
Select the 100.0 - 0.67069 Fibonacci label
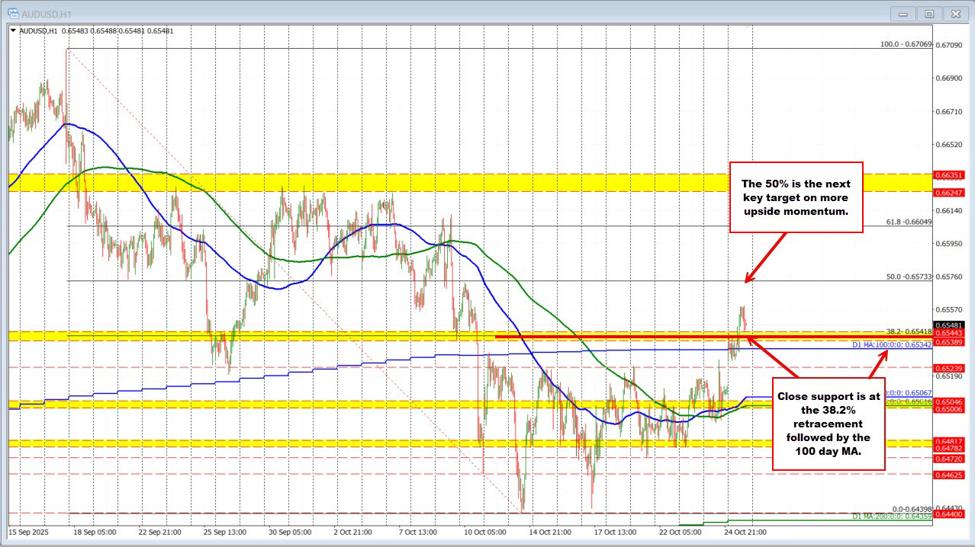(x=906, y=44)
